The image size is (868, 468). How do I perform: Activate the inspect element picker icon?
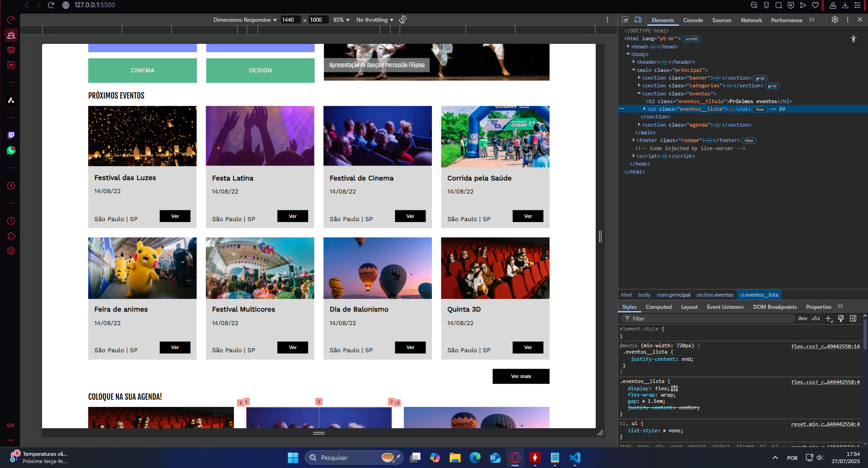625,20
